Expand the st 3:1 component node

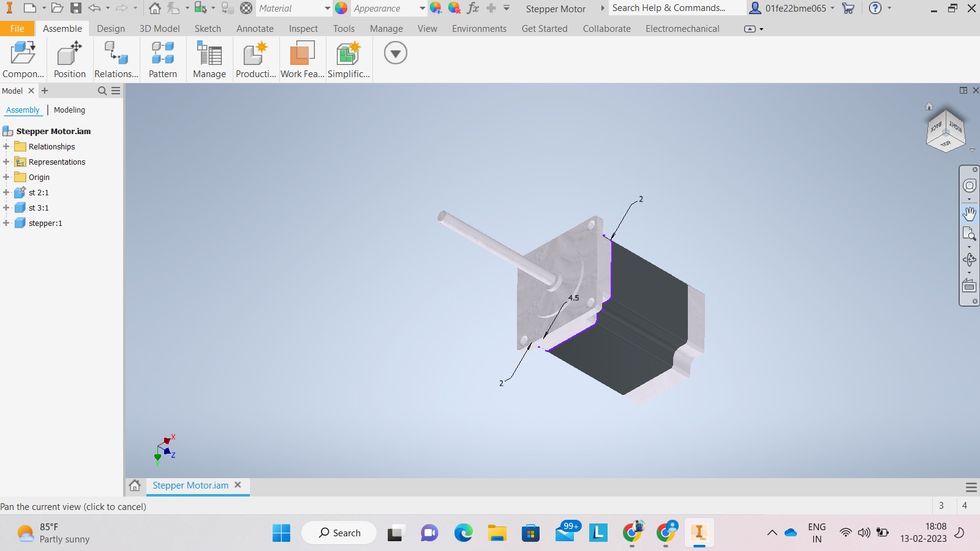[6, 208]
